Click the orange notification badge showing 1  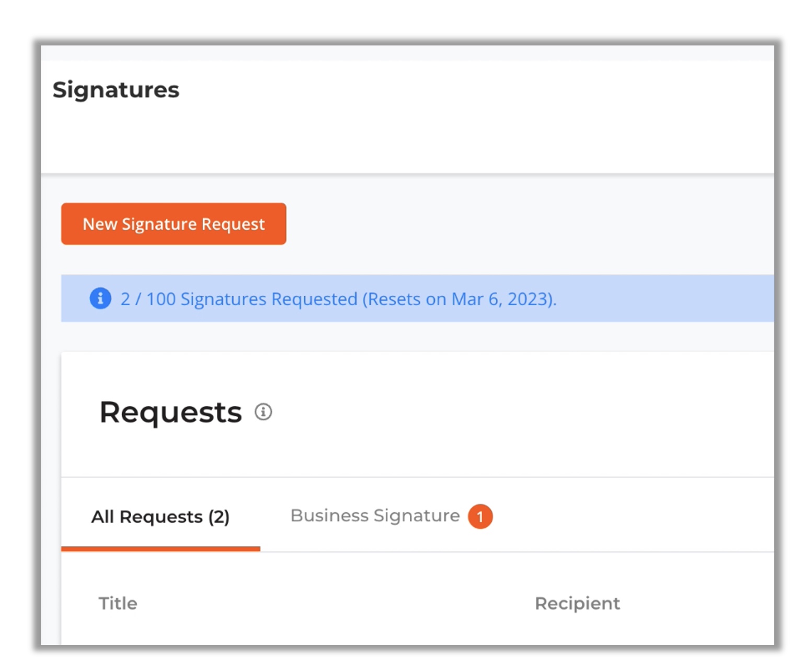pyautogui.click(x=480, y=517)
